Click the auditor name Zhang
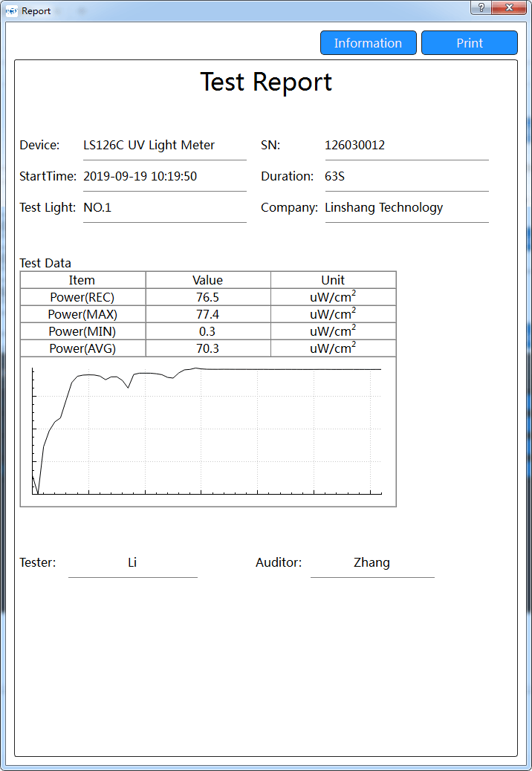 (x=372, y=562)
